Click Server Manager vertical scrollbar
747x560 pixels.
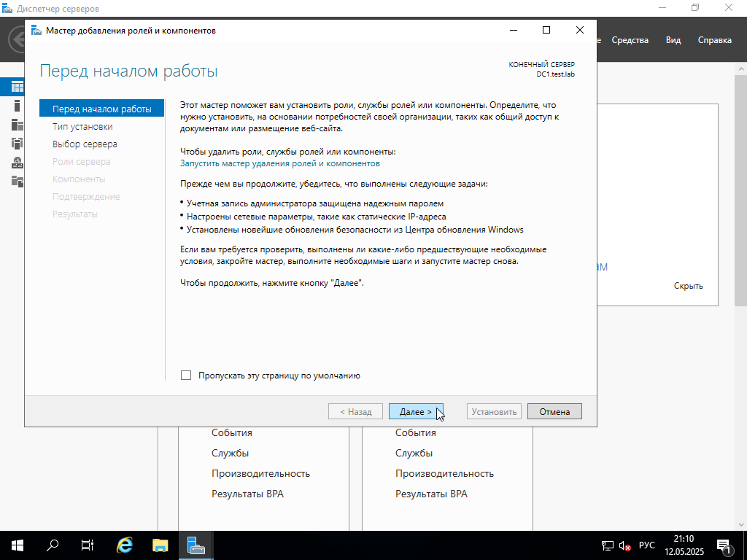pos(740,190)
